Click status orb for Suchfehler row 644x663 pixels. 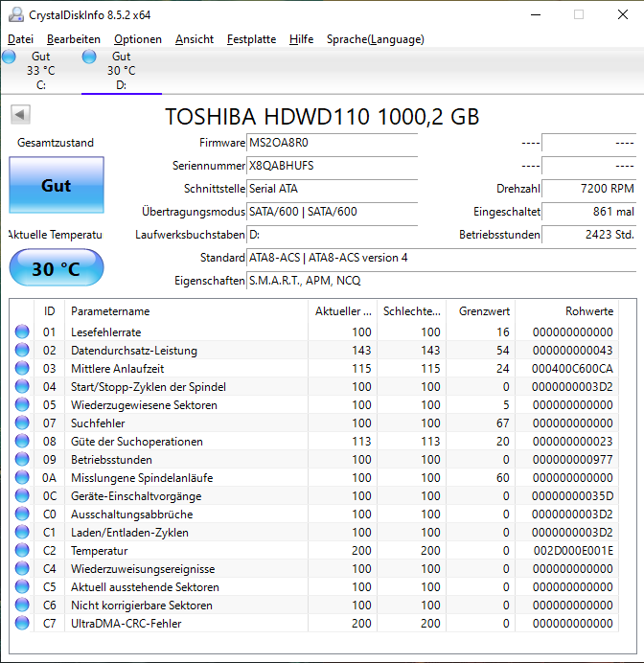click(x=22, y=423)
